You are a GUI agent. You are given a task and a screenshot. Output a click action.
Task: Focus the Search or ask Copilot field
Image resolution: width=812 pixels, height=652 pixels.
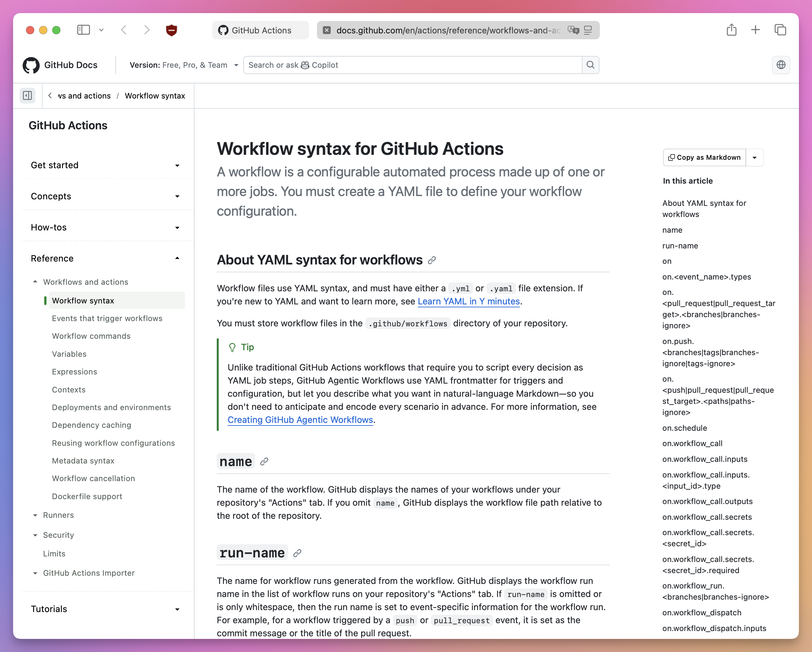pyautogui.click(x=413, y=65)
